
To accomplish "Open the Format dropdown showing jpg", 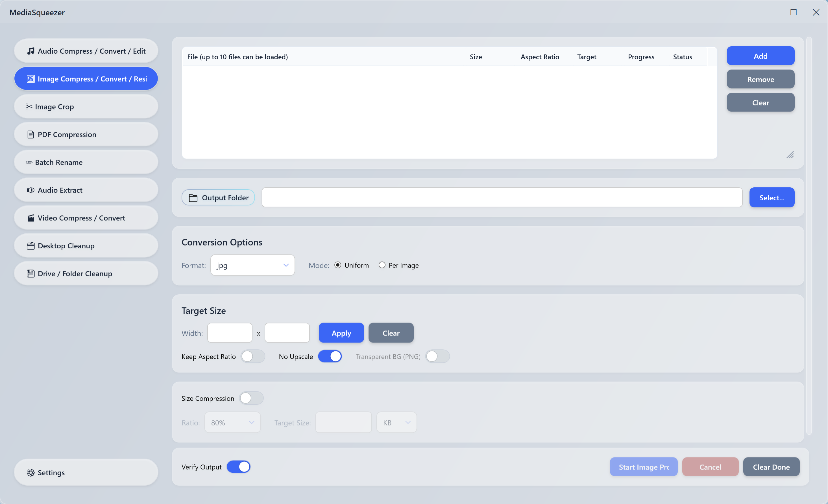I will [252, 265].
